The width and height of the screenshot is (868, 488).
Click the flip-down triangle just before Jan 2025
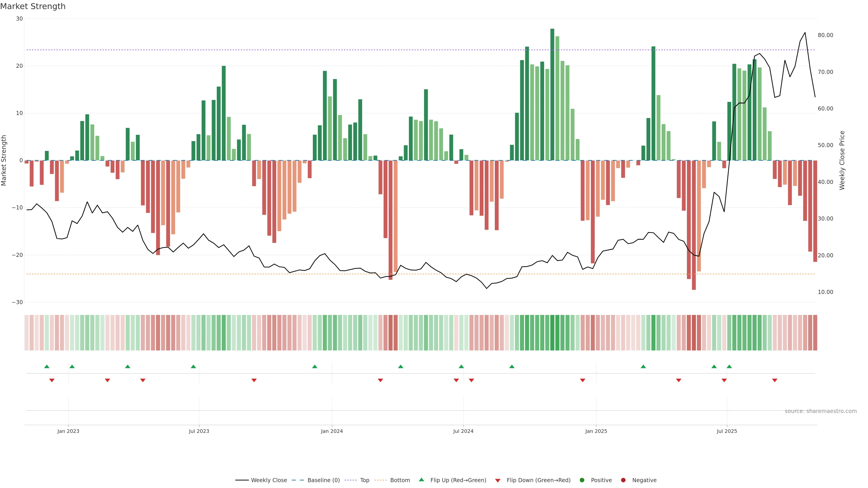tap(583, 380)
